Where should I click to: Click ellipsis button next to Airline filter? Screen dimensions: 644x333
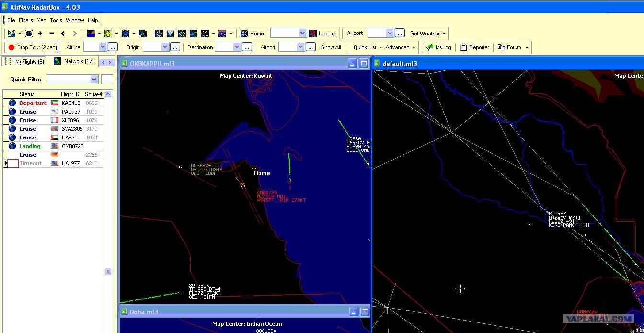click(113, 47)
